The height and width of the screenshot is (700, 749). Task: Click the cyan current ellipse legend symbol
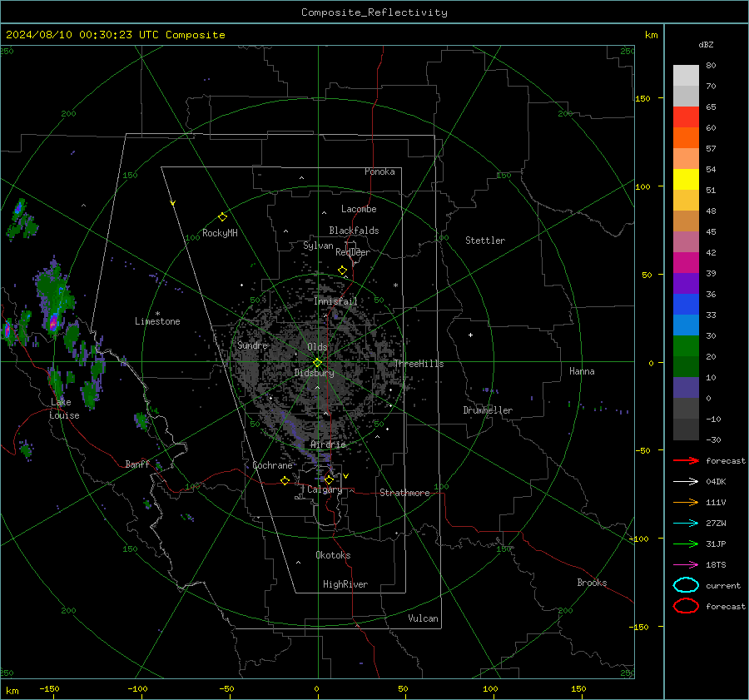(x=686, y=585)
